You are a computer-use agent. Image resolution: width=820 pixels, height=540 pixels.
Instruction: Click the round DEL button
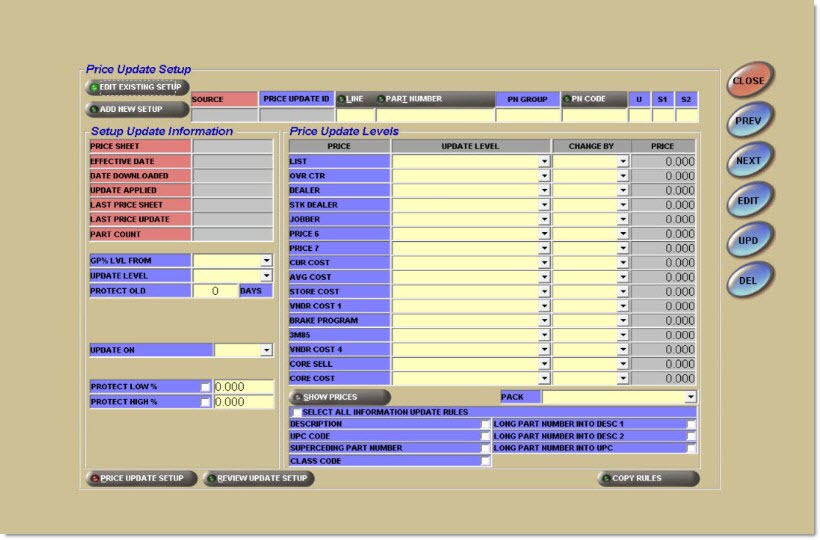click(x=748, y=280)
